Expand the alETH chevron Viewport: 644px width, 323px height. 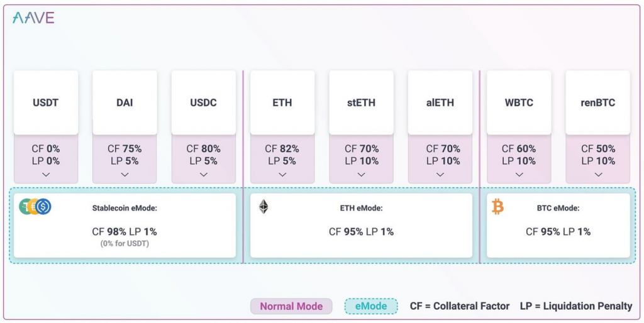pyautogui.click(x=440, y=175)
